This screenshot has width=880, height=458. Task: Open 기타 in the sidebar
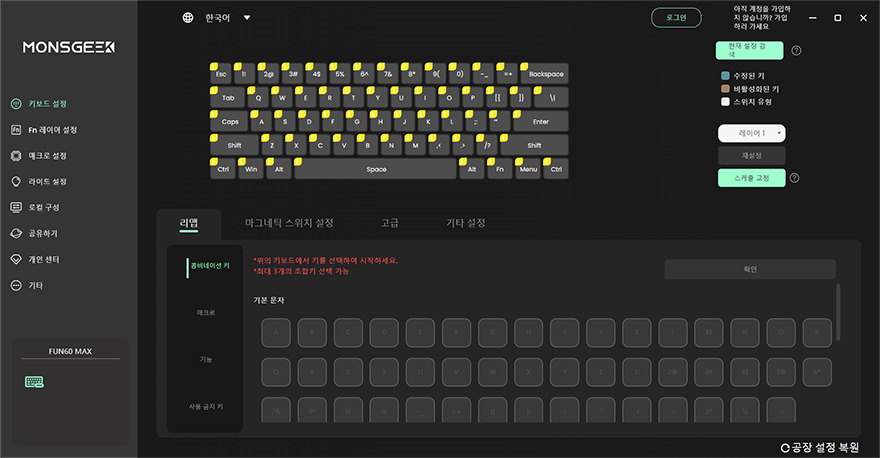pos(27,285)
